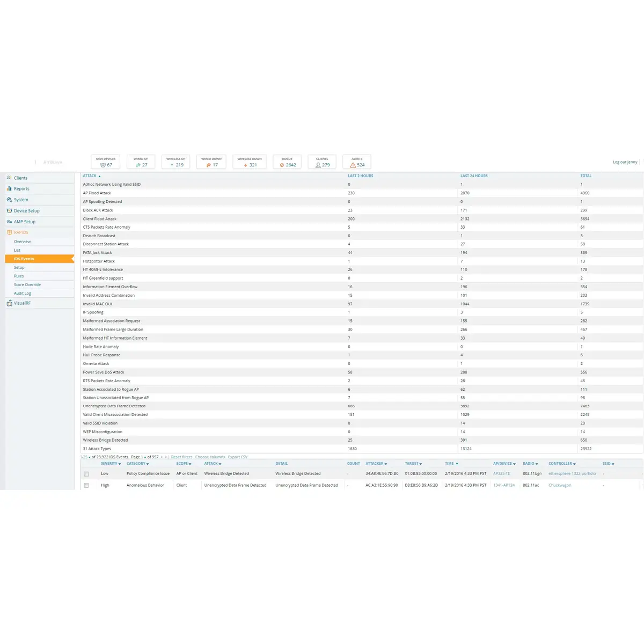This screenshot has width=644, height=644.
Task: Open the Wireless Down devices counter
Action: [x=250, y=162]
